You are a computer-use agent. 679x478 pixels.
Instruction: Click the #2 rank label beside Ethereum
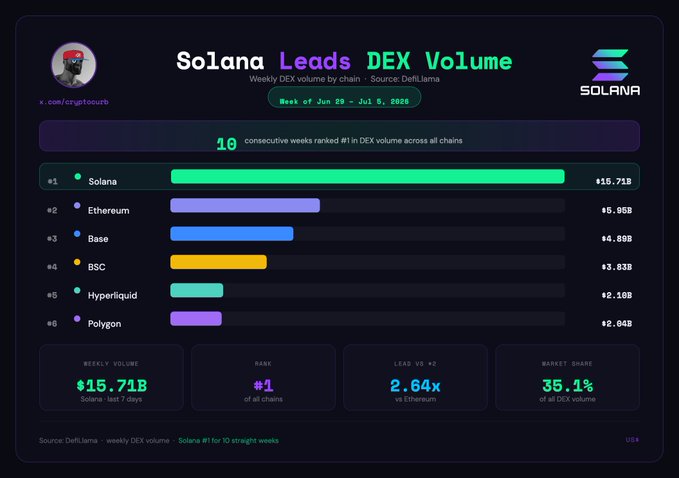pyautogui.click(x=52, y=210)
